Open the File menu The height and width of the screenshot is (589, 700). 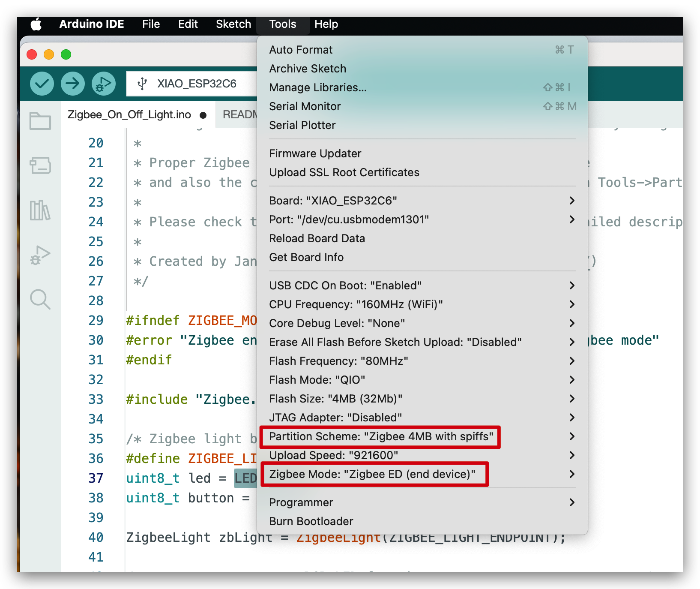coord(151,24)
